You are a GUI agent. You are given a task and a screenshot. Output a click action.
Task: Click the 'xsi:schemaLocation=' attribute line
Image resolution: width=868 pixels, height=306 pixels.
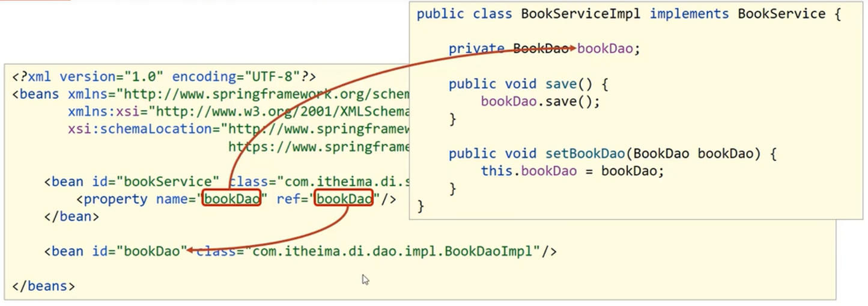238,129
